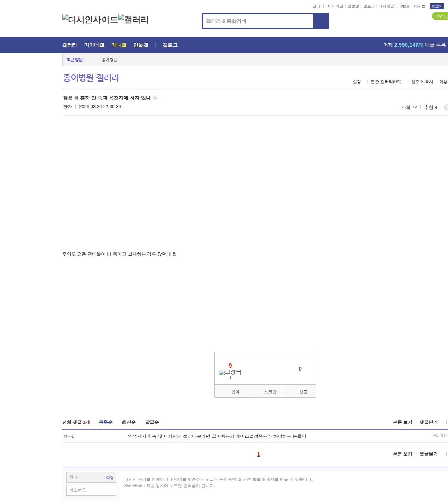This screenshot has width=448, height=500.
Task: Open 이벤트 link in the top utility bar
Action: coord(404,6)
